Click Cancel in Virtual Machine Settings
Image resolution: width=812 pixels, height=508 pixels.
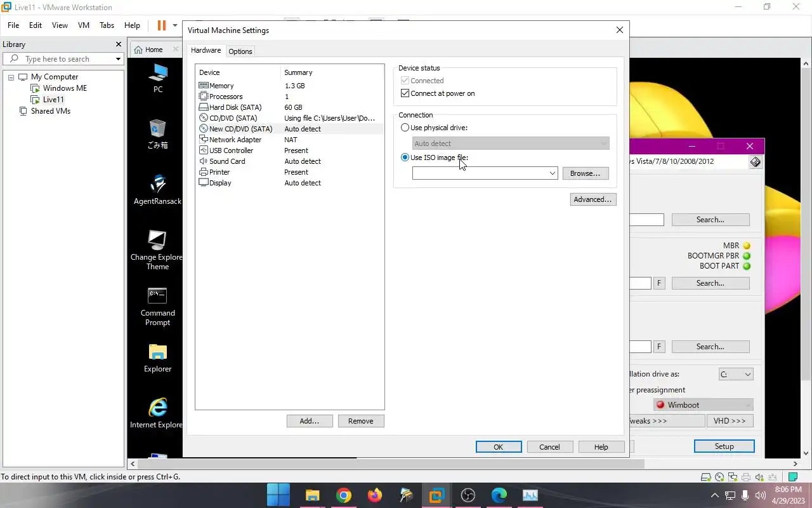[550, 447]
